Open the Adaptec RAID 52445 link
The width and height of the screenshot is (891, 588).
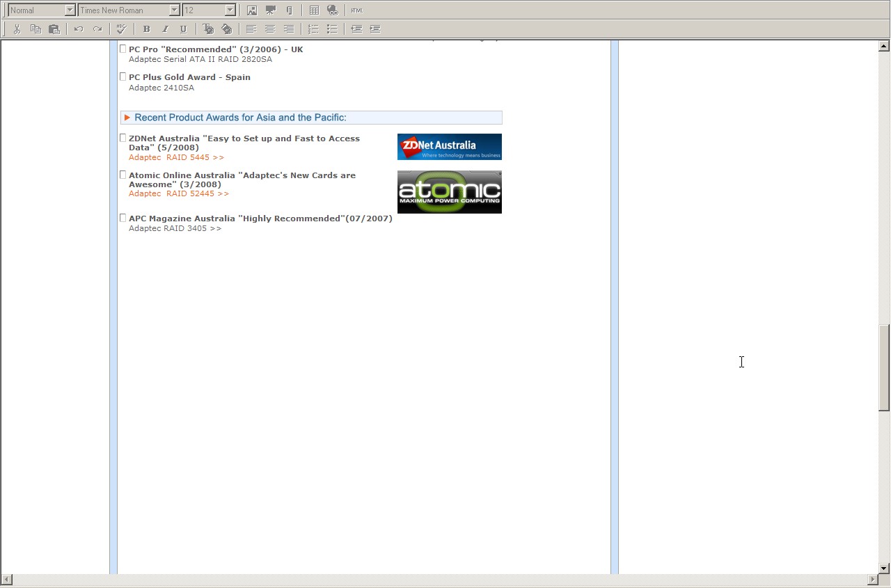coord(179,193)
